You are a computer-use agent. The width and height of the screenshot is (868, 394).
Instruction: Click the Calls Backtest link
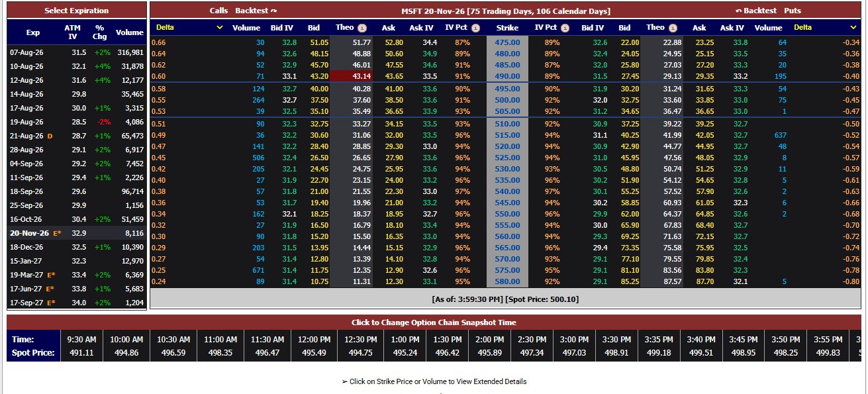tap(256, 11)
